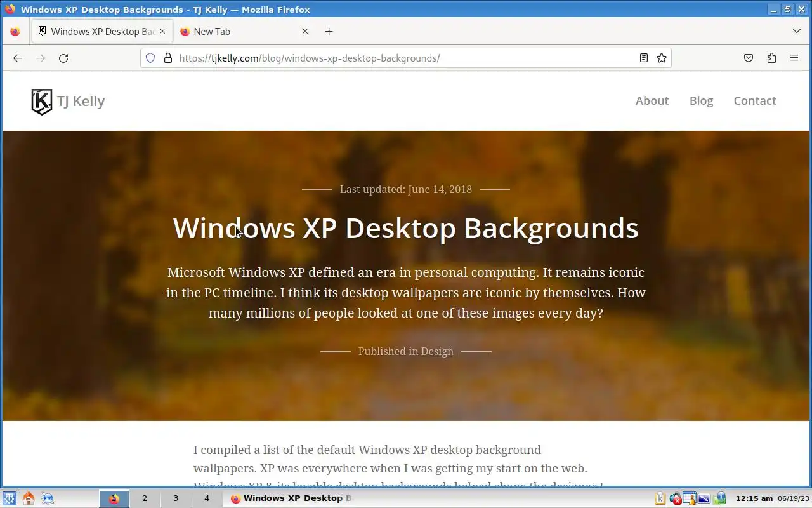Click the network status tray icon

[719, 498]
